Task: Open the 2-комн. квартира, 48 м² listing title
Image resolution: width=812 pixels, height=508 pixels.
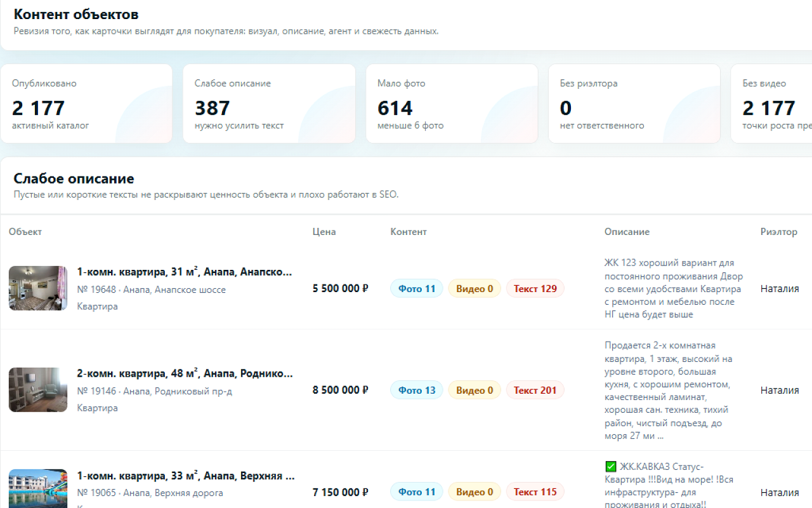Action: [185, 373]
